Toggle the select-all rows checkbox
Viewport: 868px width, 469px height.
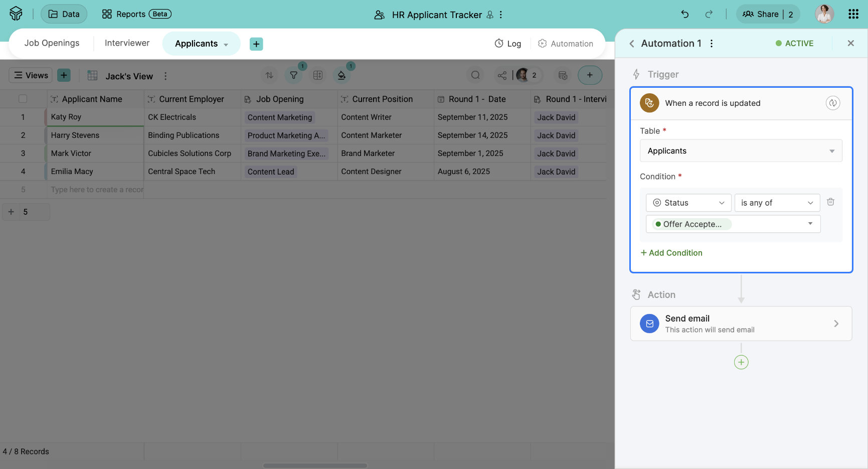(23, 99)
